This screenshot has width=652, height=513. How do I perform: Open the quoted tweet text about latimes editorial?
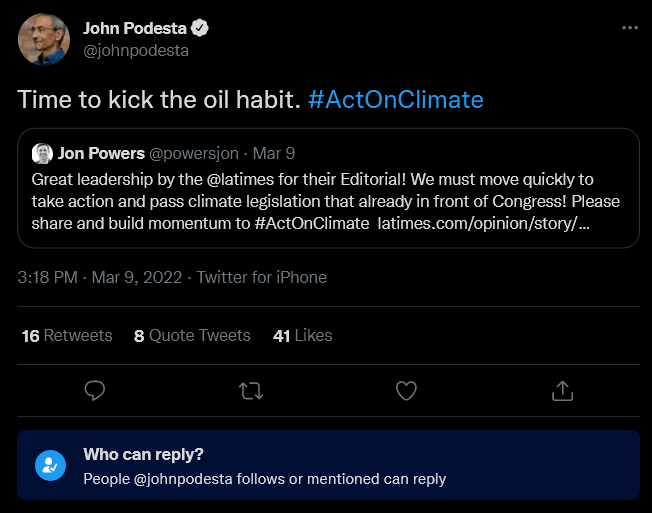tap(326, 202)
